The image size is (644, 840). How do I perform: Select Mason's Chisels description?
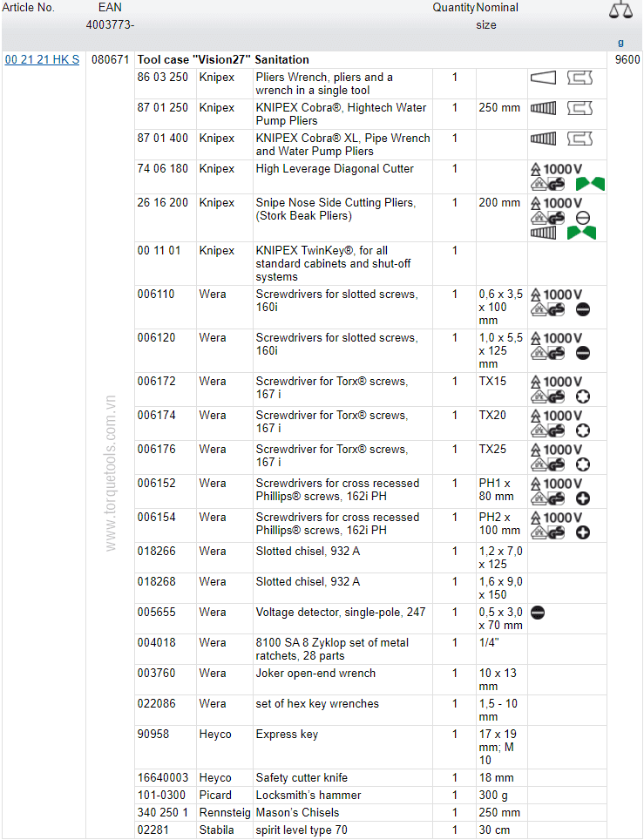click(297, 813)
